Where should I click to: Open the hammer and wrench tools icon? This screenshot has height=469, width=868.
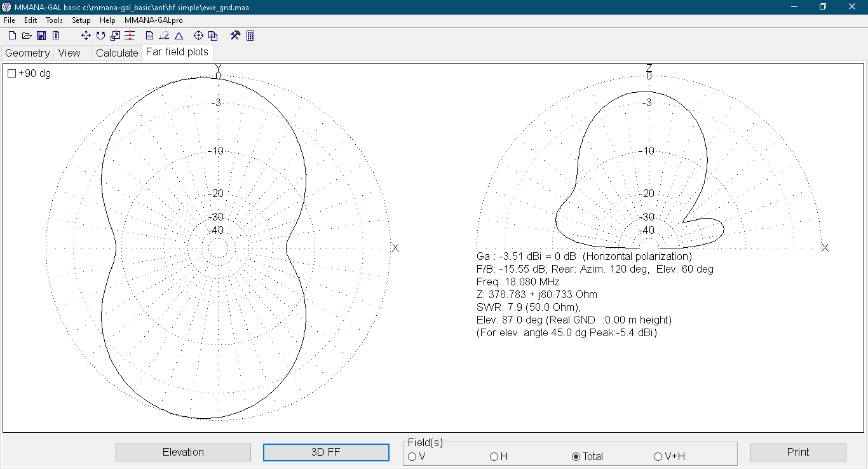coord(235,36)
